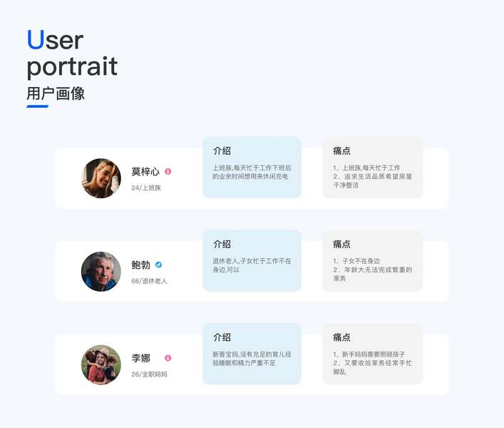Screen dimensions: 504x428
Task: Select the name 鲍勃
Action: [x=140, y=265]
